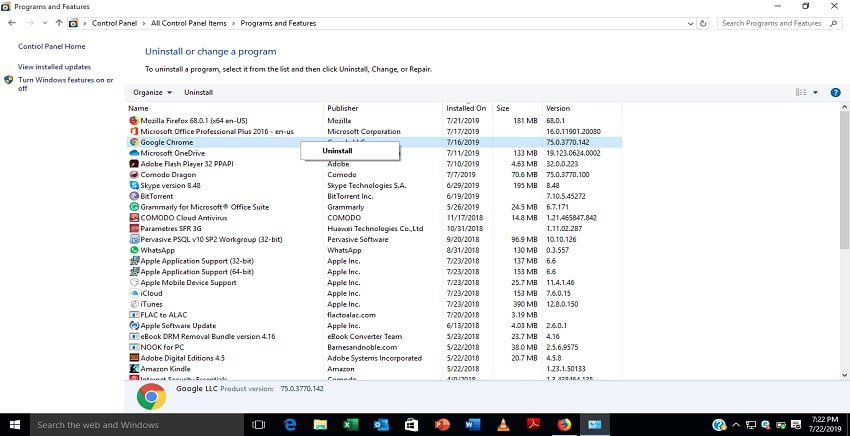
Task: Click the BitTorrent program icon
Action: [134, 196]
